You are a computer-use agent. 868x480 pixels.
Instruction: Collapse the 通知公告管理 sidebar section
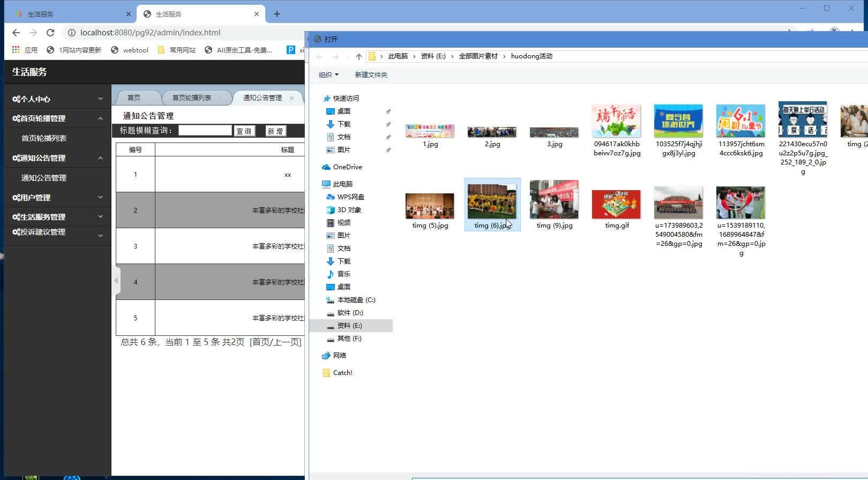[57, 158]
